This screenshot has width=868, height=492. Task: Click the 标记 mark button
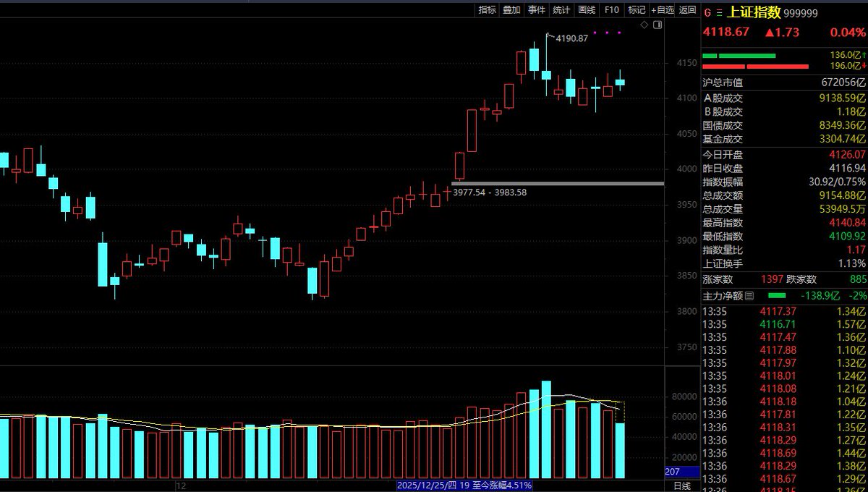click(637, 9)
